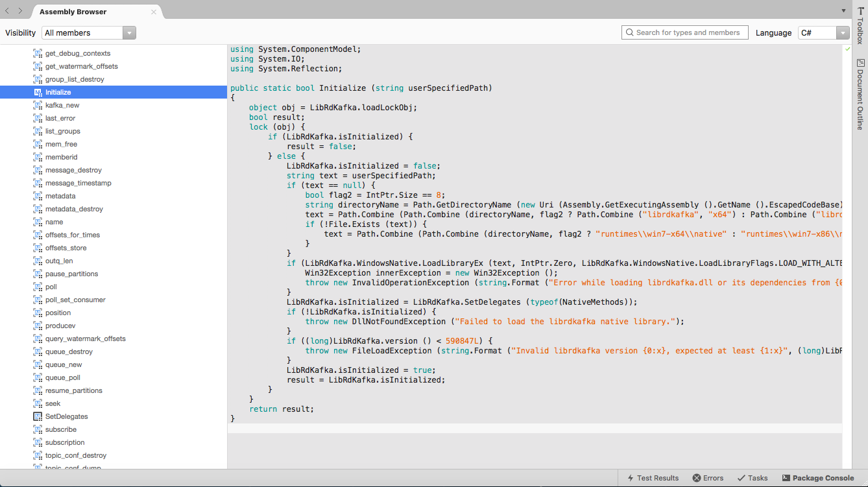Close the Assembly Browser tab

[x=154, y=12]
